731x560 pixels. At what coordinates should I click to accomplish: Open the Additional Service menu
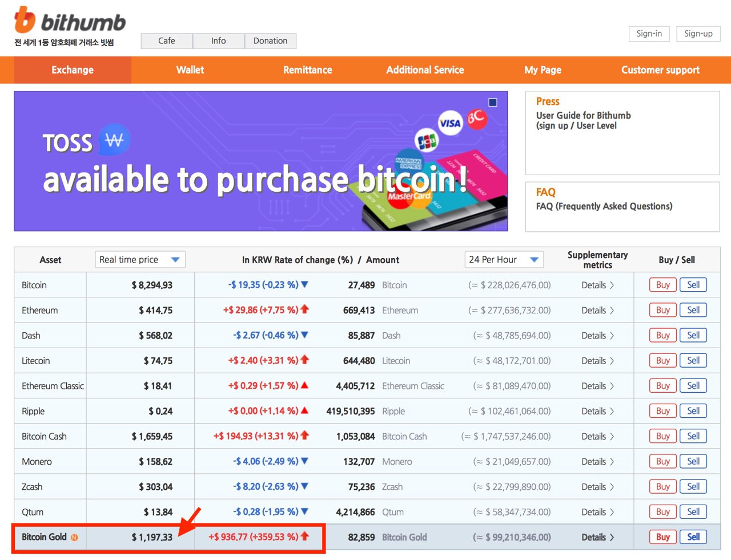coord(425,70)
